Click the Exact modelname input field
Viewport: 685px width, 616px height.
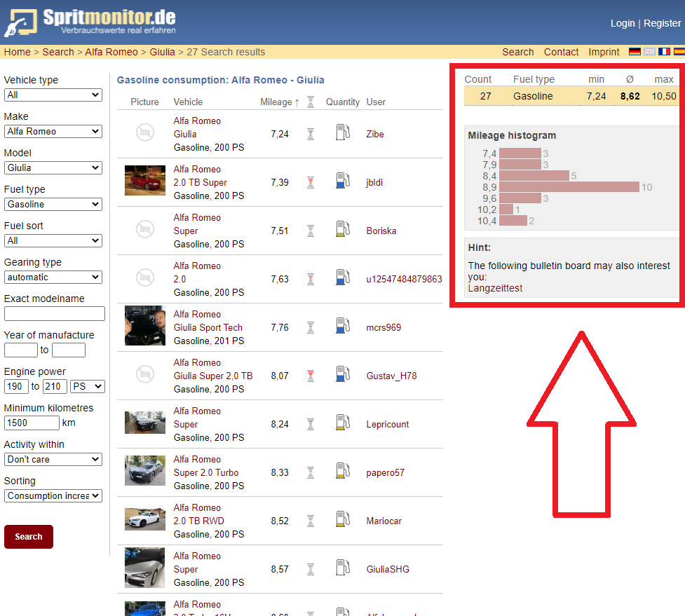click(x=55, y=313)
